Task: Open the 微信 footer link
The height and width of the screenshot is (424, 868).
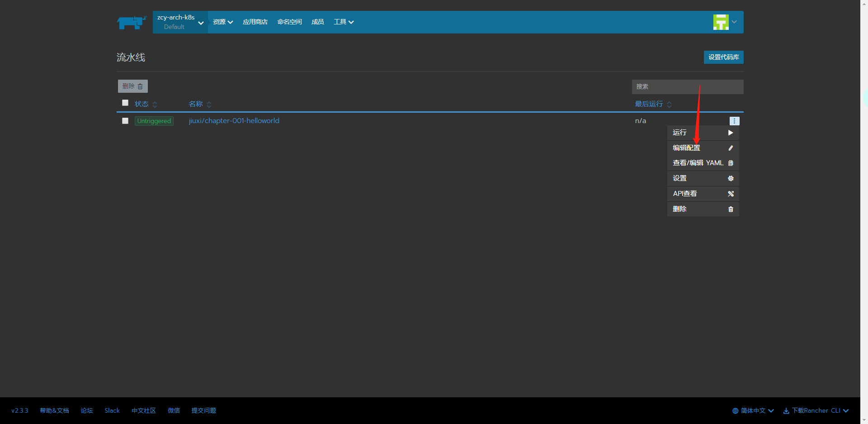Action: coord(174,411)
